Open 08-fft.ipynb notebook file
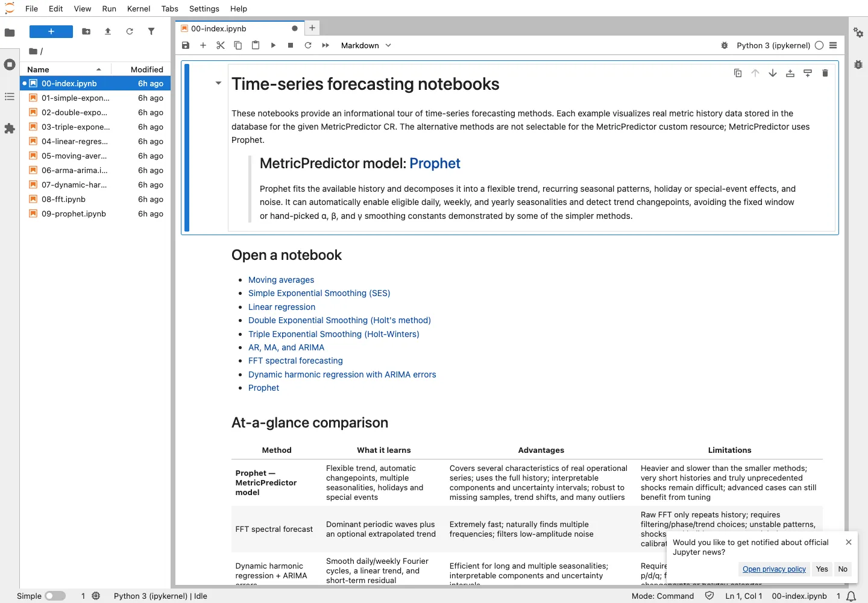The image size is (868, 603). click(x=96, y=199)
